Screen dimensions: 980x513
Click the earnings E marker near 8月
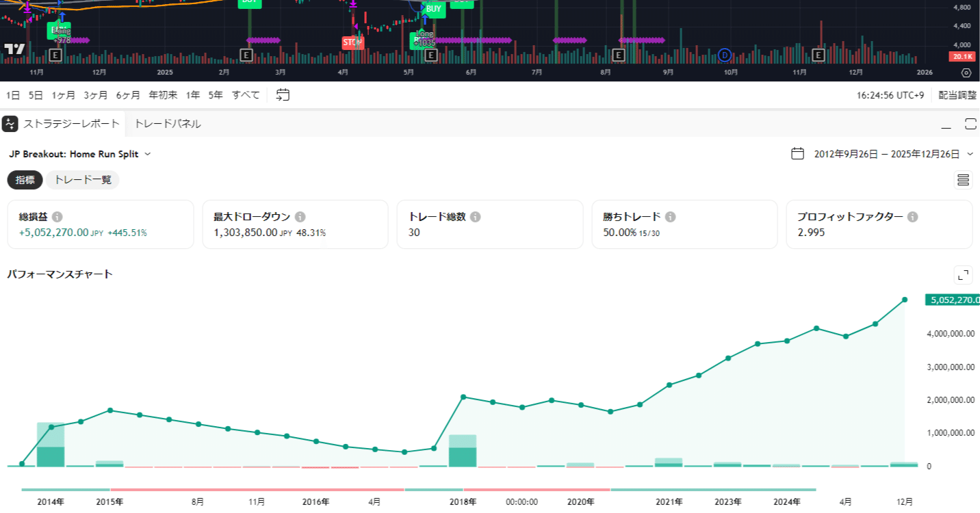[x=619, y=55]
